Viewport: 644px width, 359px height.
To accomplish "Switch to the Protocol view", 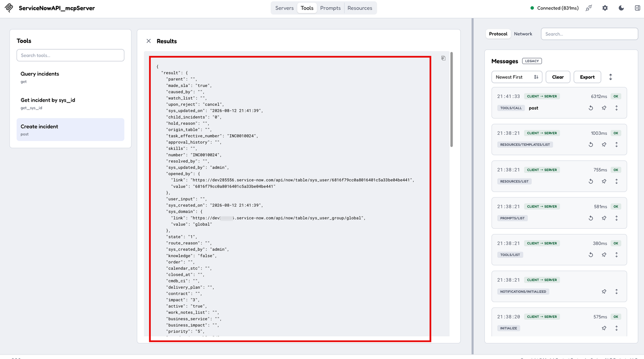I will (x=498, y=34).
